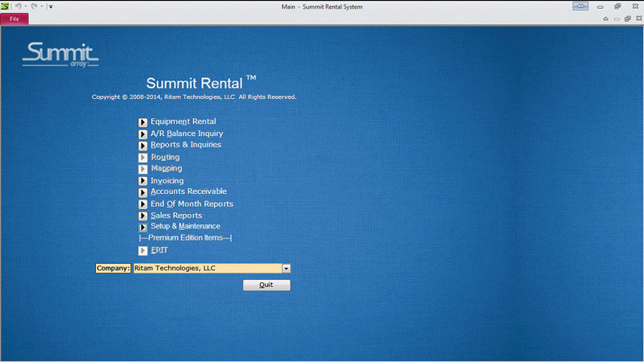Click the Undo icon in quick access toolbar
Image resolution: width=644 pixels, height=362 pixels.
click(18, 6)
